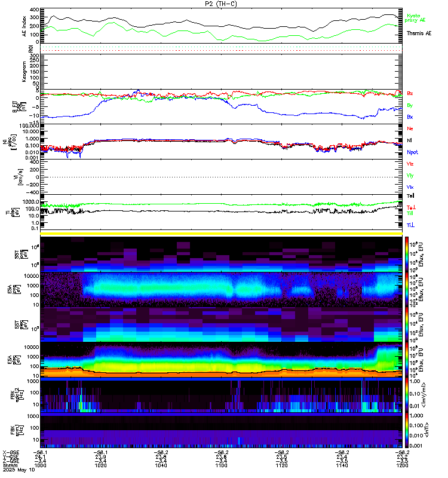Screen dimensions: 448x478
Task: Select the black Ni density legend label
Action: coord(409,140)
